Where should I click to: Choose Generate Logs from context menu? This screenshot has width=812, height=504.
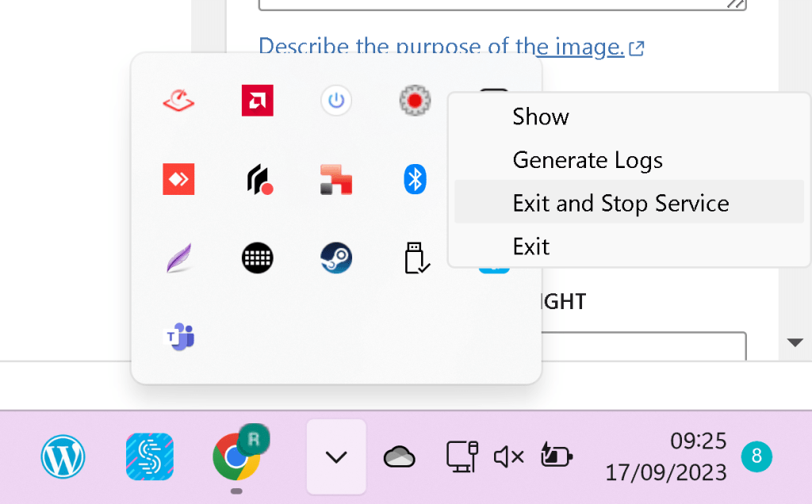tap(629, 160)
